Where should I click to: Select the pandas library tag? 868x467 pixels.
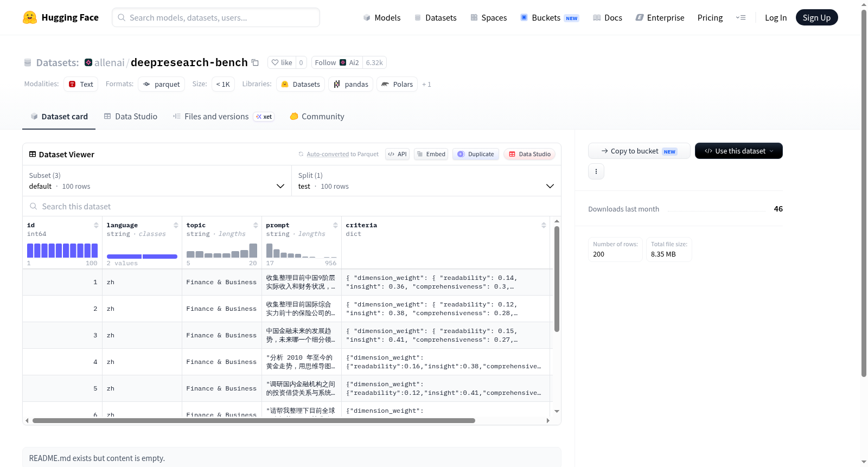[351, 84]
